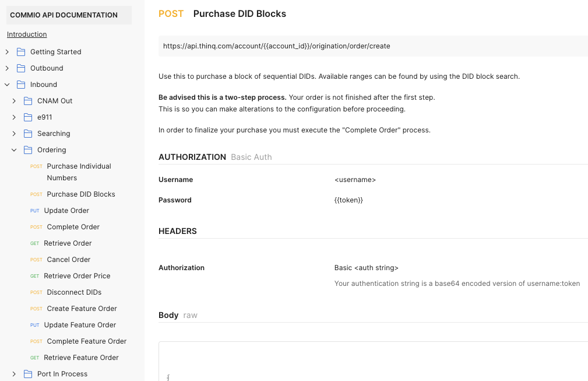Expand the Port In Process section
Viewport: 588px width, 381px height.
tap(13, 373)
